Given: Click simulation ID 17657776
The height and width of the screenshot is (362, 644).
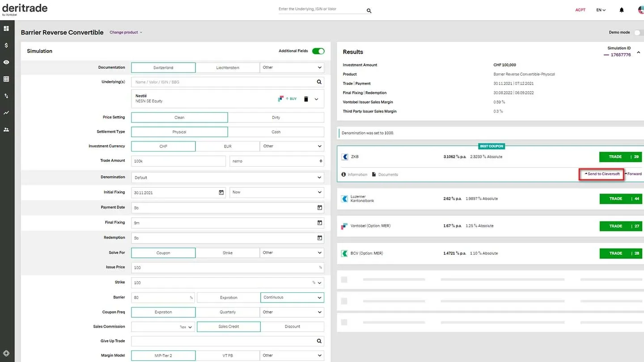Looking at the screenshot, I should coord(621,55).
